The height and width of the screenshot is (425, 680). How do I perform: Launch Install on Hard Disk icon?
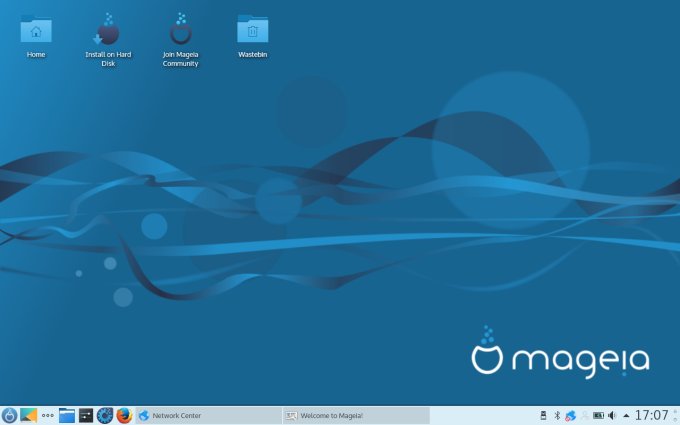pos(108,40)
